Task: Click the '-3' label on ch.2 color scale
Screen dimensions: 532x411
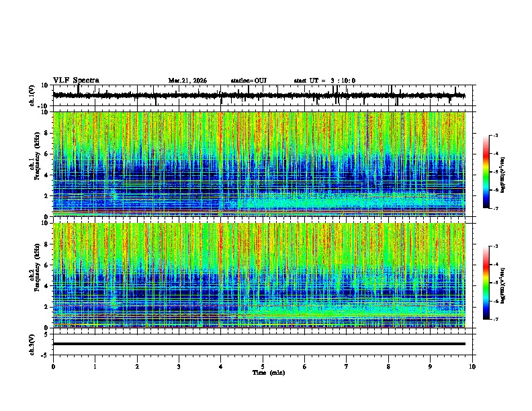Action: (x=495, y=246)
